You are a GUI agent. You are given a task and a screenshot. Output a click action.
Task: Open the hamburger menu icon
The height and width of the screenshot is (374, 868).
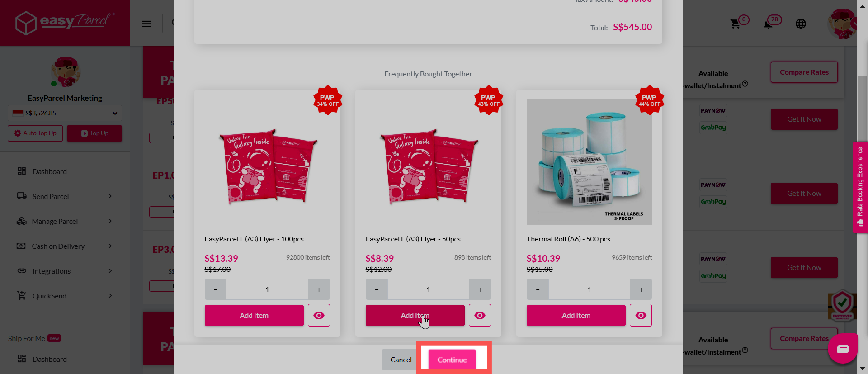(x=146, y=24)
